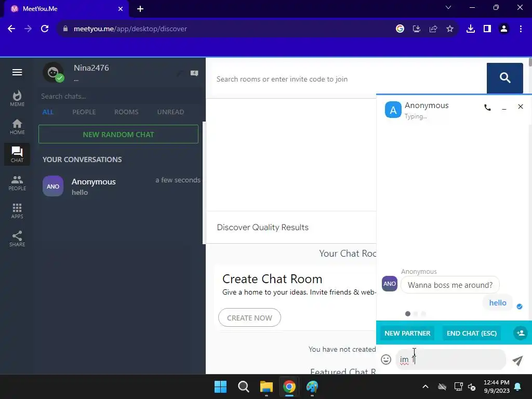Open the CHAT section from the sidebar
This screenshot has height=399, width=532.
click(x=17, y=154)
